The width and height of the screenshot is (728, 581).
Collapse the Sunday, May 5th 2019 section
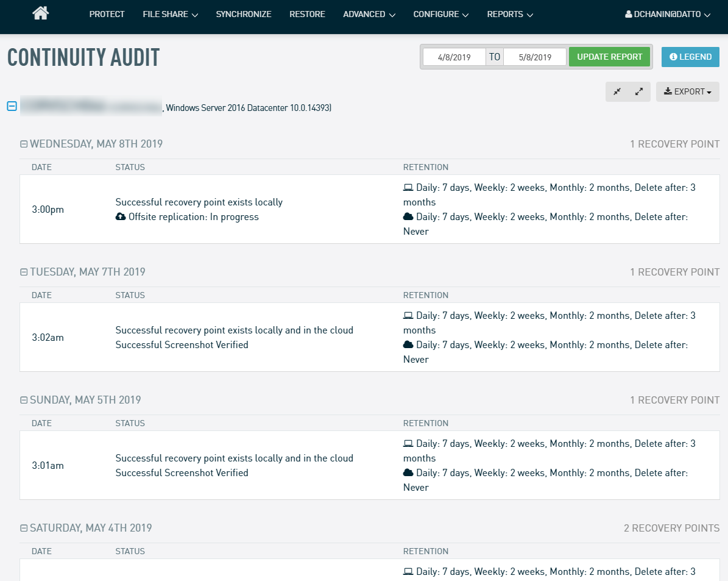coord(23,400)
